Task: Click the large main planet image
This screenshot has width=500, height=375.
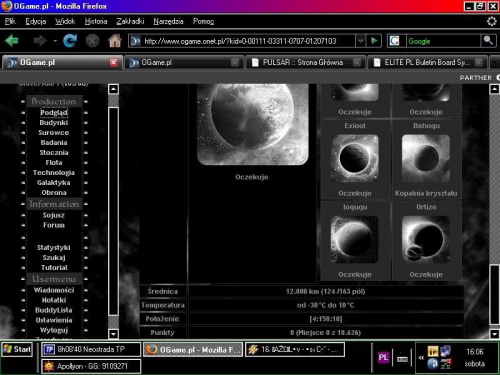Action: 253,124
